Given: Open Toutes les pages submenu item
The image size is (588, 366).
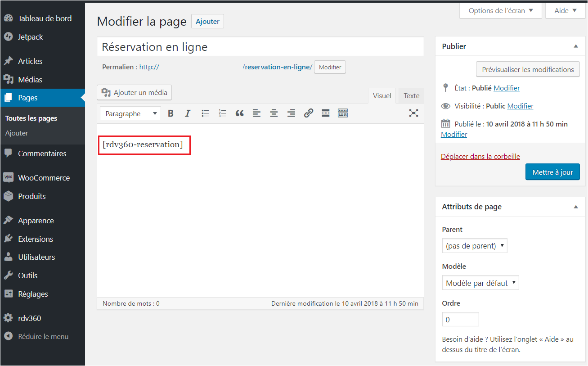Looking at the screenshot, I should (31, 118).
